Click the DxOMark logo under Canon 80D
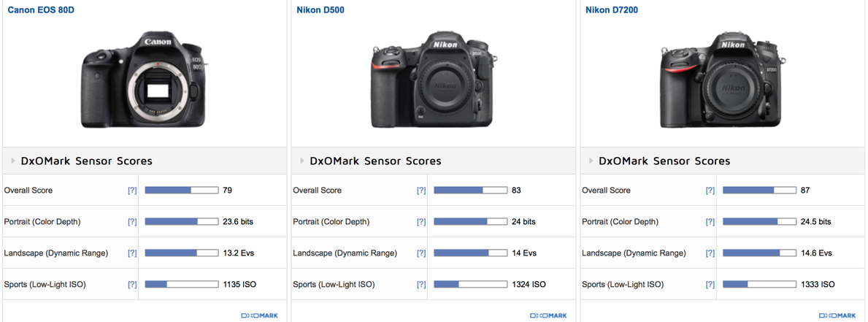 click(260, 316)
